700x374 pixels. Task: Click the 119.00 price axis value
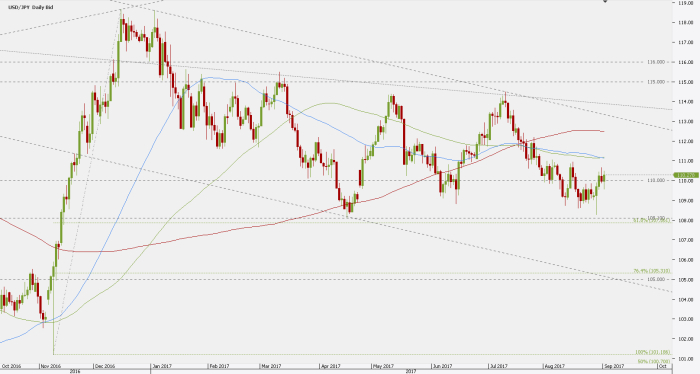tap(686, 3)
